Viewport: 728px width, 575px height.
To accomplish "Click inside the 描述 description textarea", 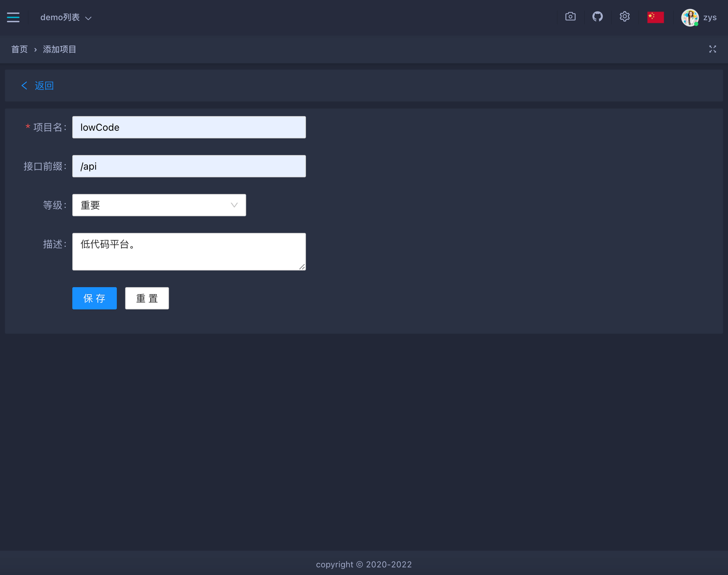I will [x=189, y=252].
